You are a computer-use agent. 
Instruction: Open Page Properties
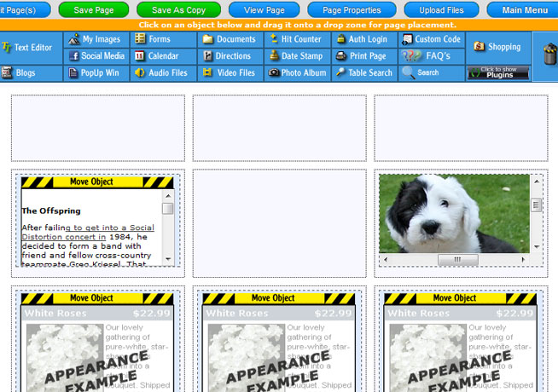[x=351, y=10]
